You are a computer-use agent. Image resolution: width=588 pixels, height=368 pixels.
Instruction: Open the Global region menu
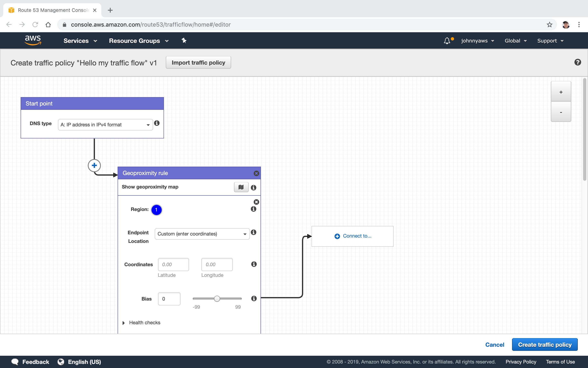tap(516, 41)
